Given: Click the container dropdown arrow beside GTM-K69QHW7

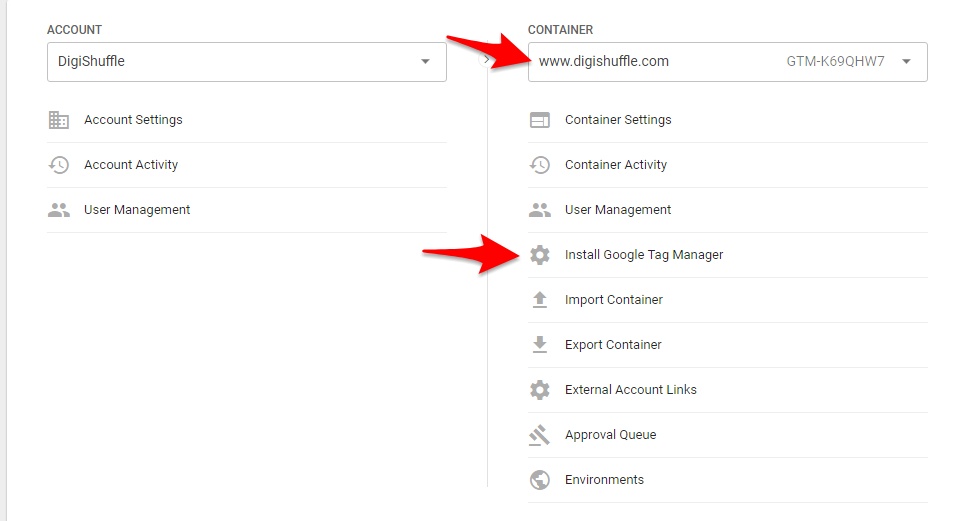Looking at the screenshot, I should 907,62.
